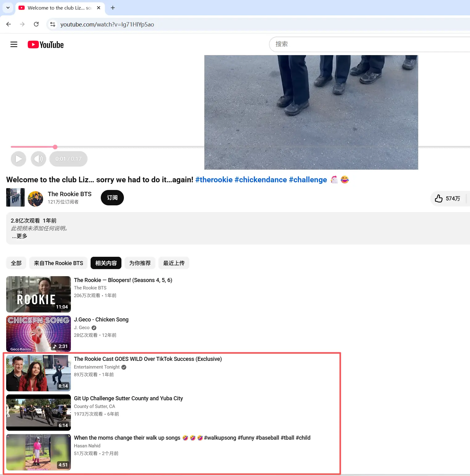Image resolution: width=470 pixels, height=476 pixels.
Task: Click the '1973万次观看・6年前' stats text
Action: tap(96, 414)
